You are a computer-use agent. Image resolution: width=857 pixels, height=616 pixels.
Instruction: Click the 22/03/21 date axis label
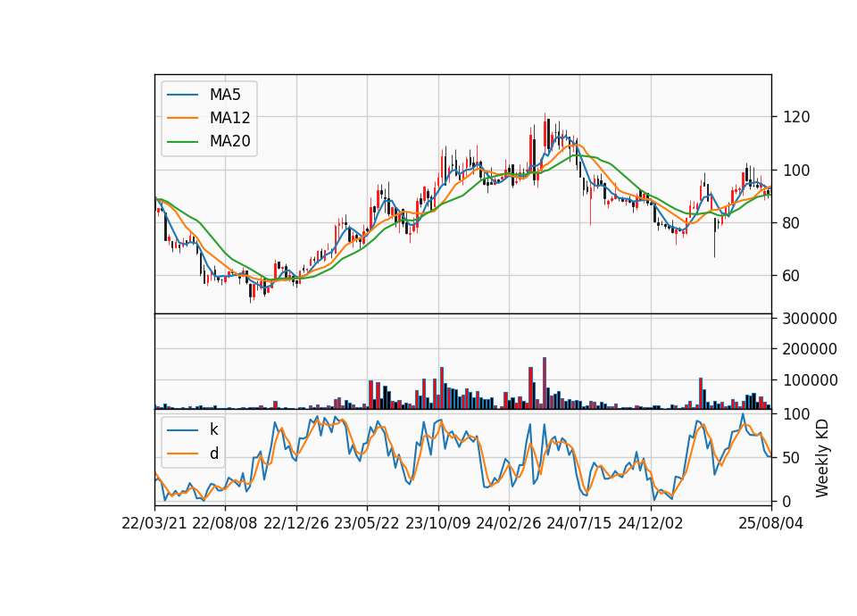coord(154,523)
